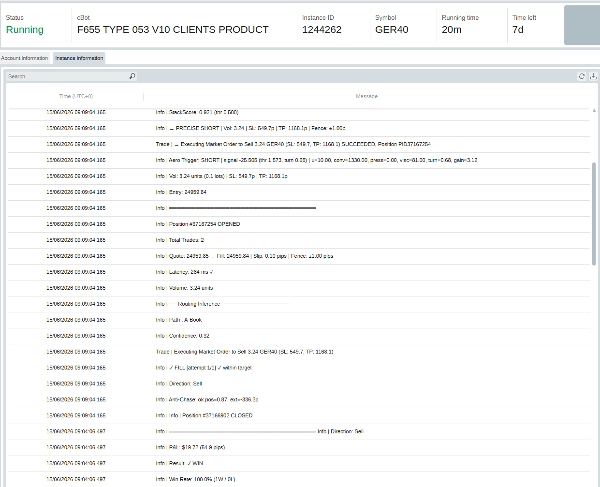The height and width of the screenshot is (487, 600).
Task: Click the Instance ID value 1244262
Action: coord(322,30)
